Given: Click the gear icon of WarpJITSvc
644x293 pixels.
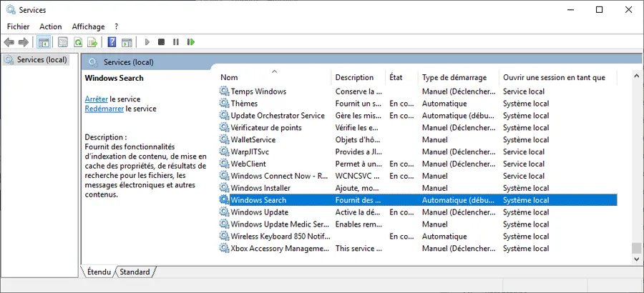Looking at the screenshot, I should pos(224,152).
